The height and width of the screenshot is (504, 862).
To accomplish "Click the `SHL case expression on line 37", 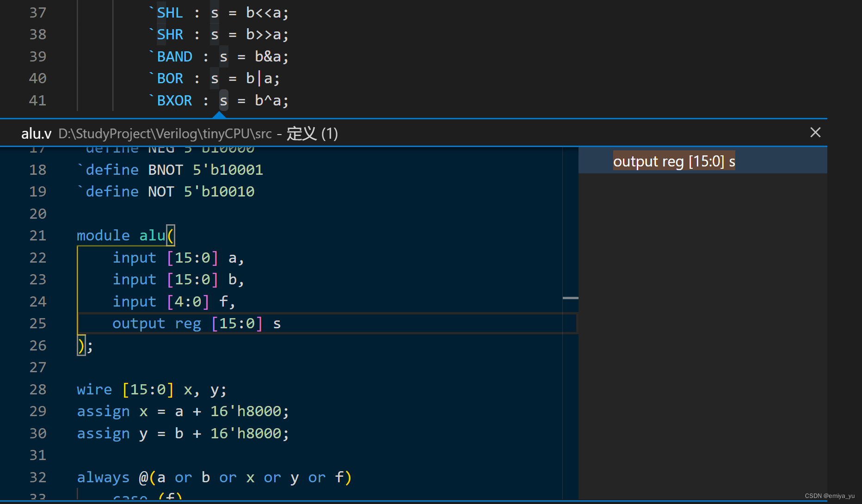I will pyautogui.click(x=169, y=12).
